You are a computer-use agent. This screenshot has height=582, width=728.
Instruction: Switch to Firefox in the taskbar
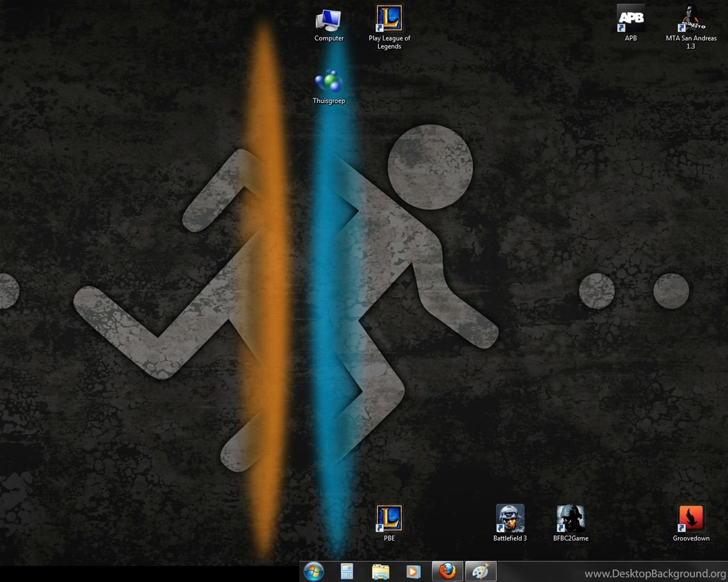pyautogui.click(x=448, y=571)
